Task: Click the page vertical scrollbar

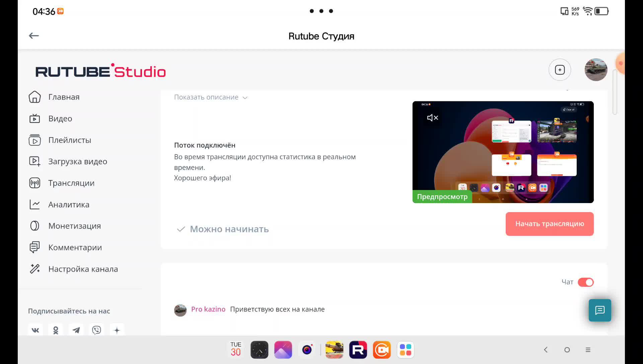Action: click(x=615, y=92)
